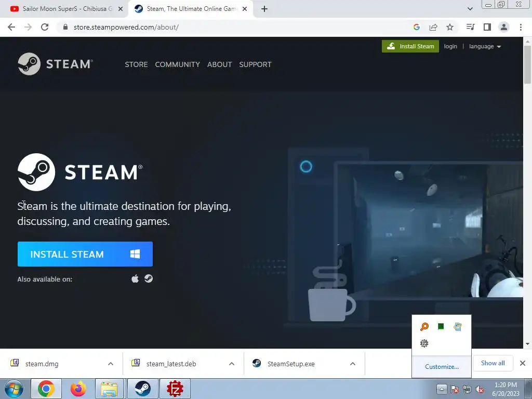This screenshot has height=399, width=532.
Task: Go back to the previous page
Action: click(x=11, y=27)
